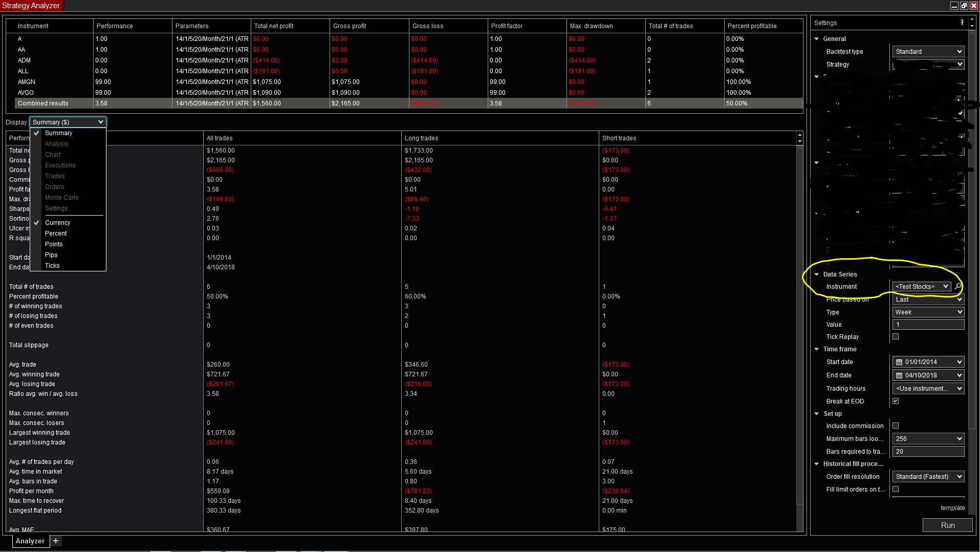Open the Type Week dropdown
This screenshot has height=552, width=980.
pyautogui.click(x=928, y=312)
